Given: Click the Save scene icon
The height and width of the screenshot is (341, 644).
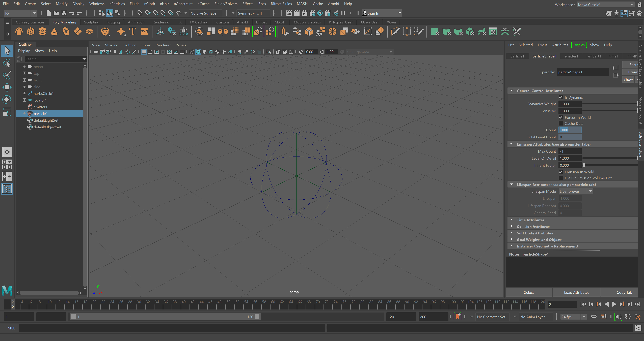Looking at the screenshot, I should pos(64,13).
